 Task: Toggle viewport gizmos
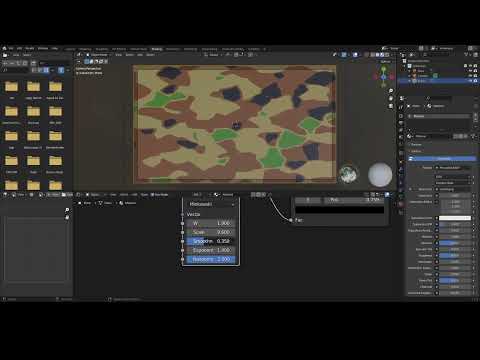(x=344, y=55)
